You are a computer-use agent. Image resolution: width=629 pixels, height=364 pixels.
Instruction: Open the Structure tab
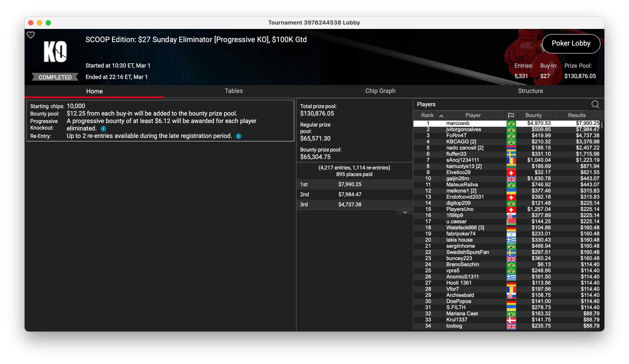(530, 91)
